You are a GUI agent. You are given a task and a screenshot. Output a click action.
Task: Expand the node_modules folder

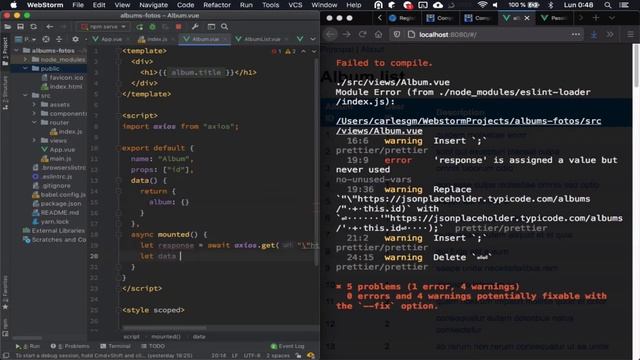[x=26, y=60]
